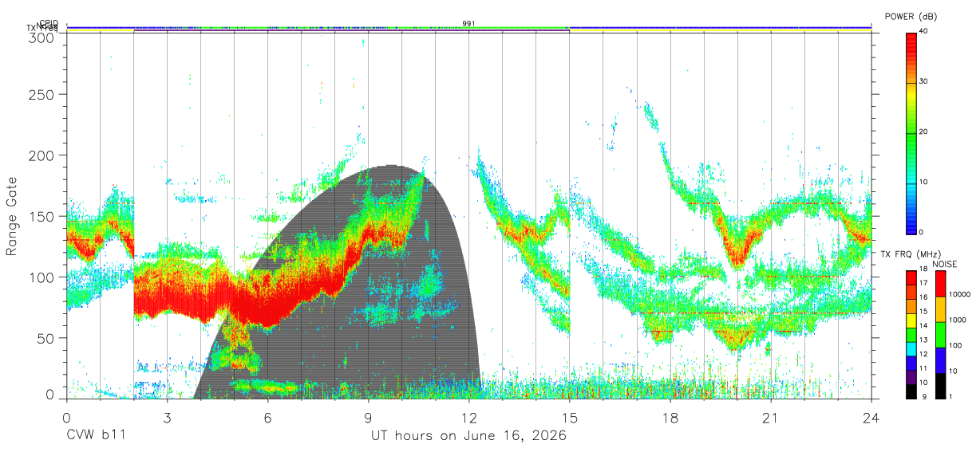Click the 150 tick on the Range Gate axis
The image size is (980, 452).
[x=43, y=216]
